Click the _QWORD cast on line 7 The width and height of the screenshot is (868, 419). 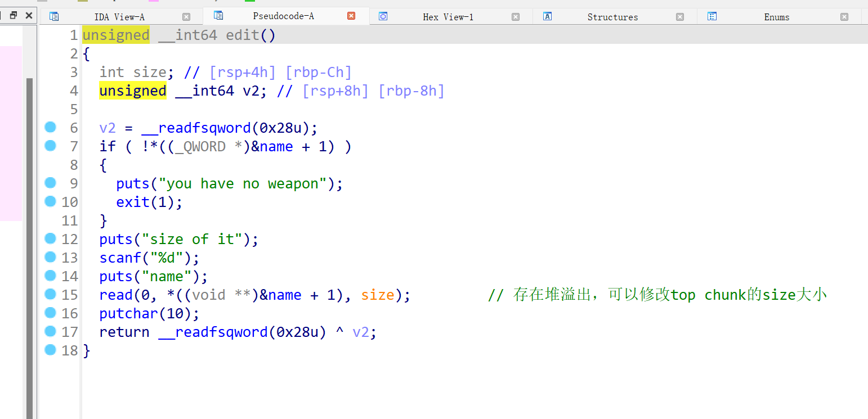pyautogui.click(x=200, y=147)
